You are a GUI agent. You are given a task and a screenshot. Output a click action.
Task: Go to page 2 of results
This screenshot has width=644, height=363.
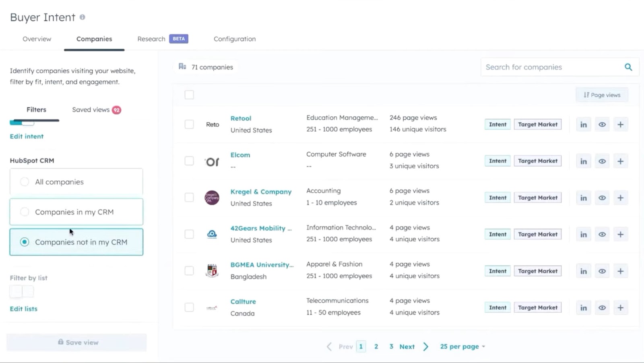coord(376,346)
